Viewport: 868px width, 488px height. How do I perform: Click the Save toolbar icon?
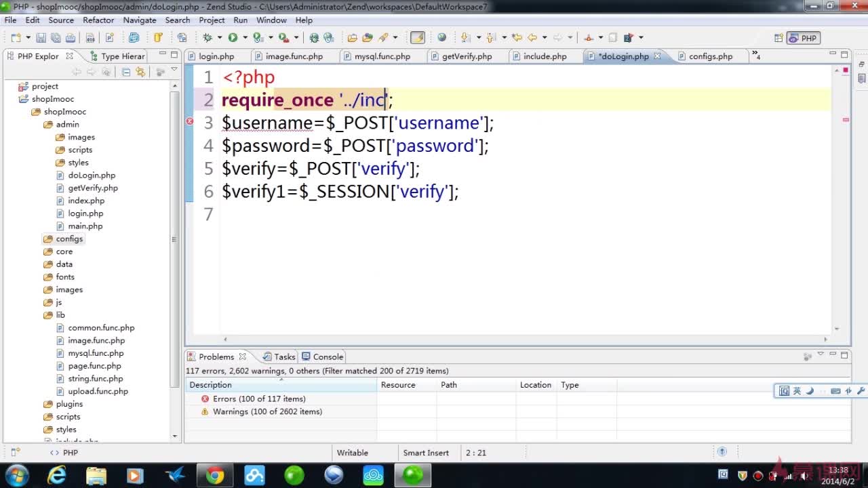(41, 38)
